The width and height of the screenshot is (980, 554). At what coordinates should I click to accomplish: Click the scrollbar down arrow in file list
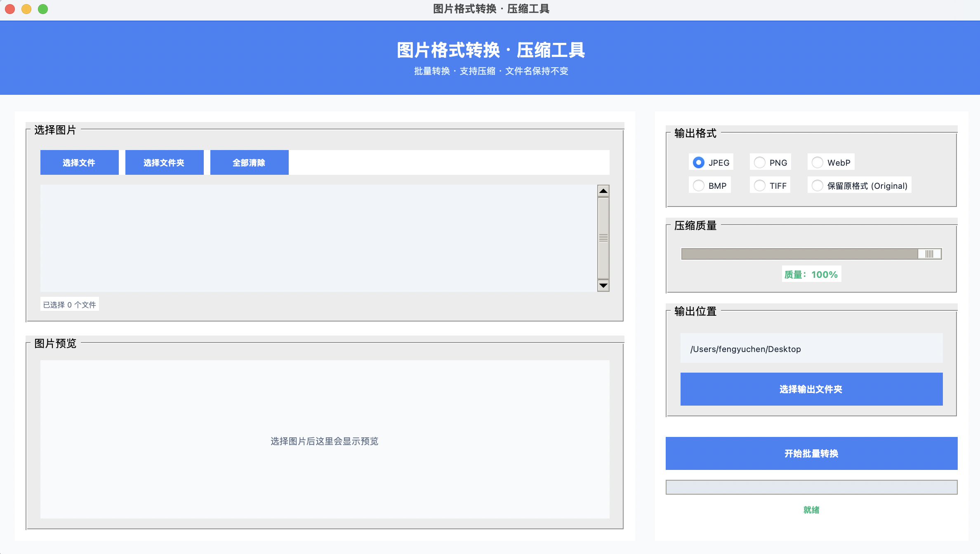[x=603, y=285]
